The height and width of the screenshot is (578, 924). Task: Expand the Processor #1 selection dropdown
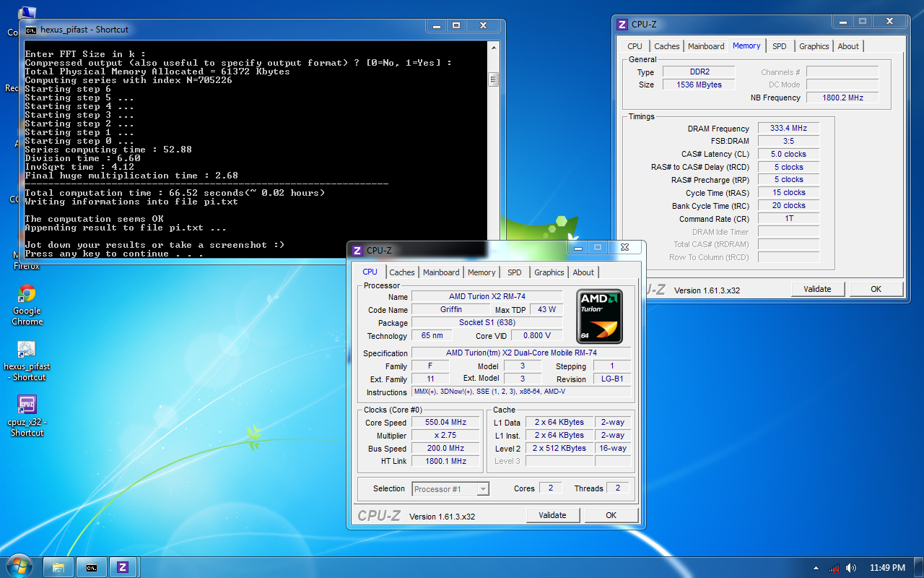point(483,489)
